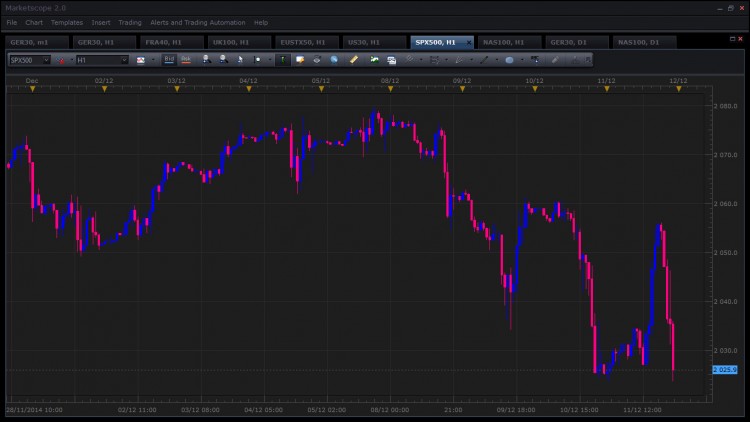The image size is (750, 422).
Task: Click the chart windows layout icon
Action: coord(391,60)
